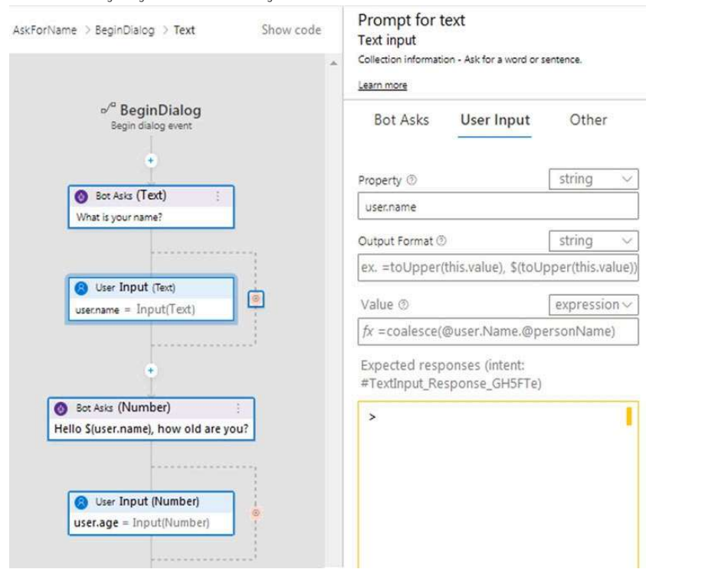This screenshot has height=569, width=728.
Task: Open the Property type dropdown set to string
Action: tap(593, 179)
